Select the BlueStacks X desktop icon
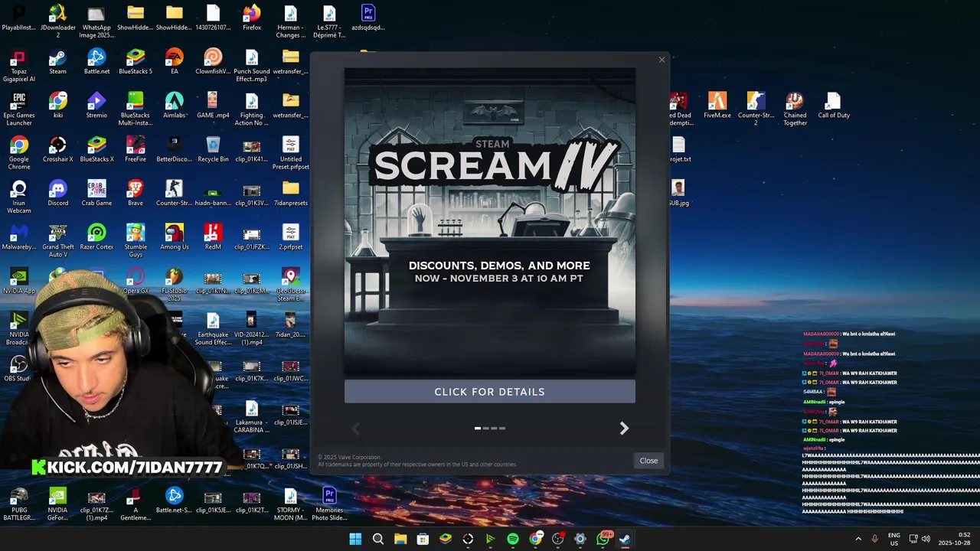Screen dimensions: 980x551 coord(96,149)
